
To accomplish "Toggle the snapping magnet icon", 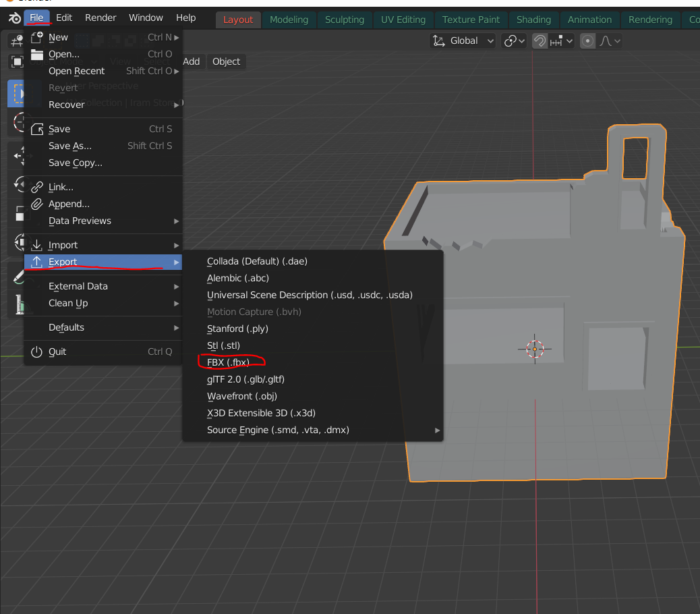I will click(x=539, y=41).
